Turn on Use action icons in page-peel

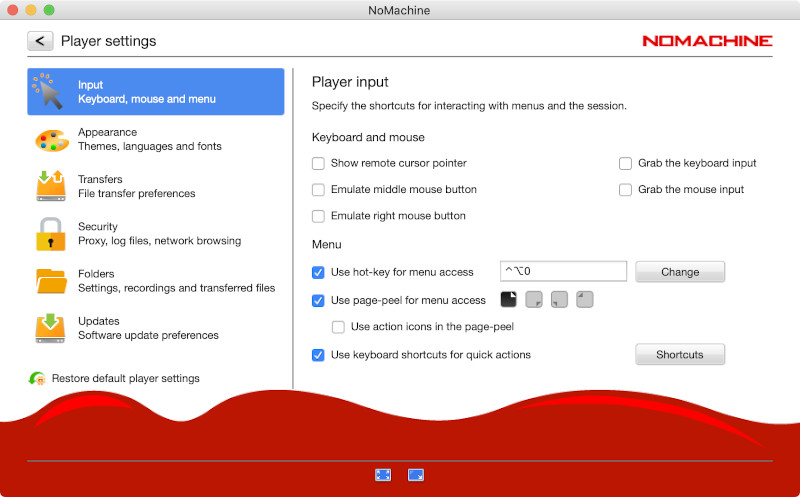pyautogui.click(x=339, y=327)
